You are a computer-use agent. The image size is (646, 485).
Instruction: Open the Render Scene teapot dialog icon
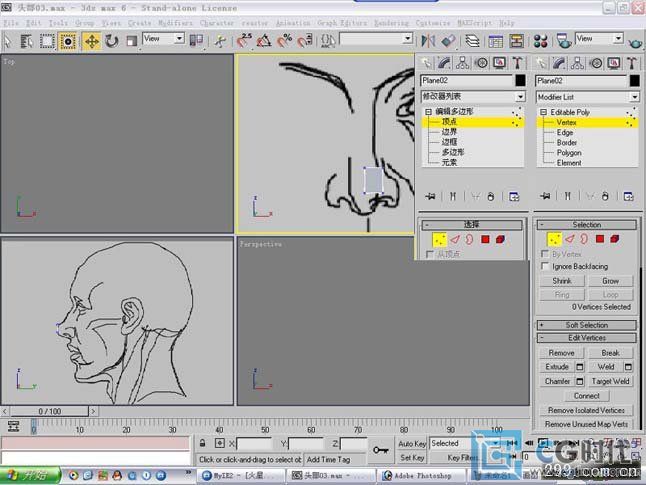[563, 41]
